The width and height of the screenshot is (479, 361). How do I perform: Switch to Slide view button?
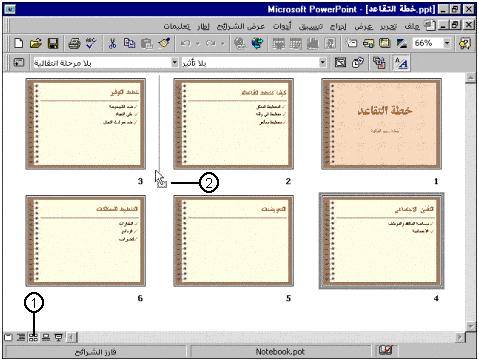[8, 338]
